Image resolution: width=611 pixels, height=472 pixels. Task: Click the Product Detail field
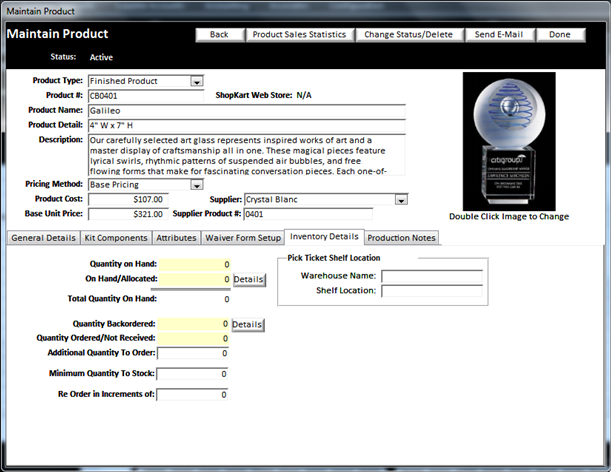pyautogui.click(x=247, y=126)
